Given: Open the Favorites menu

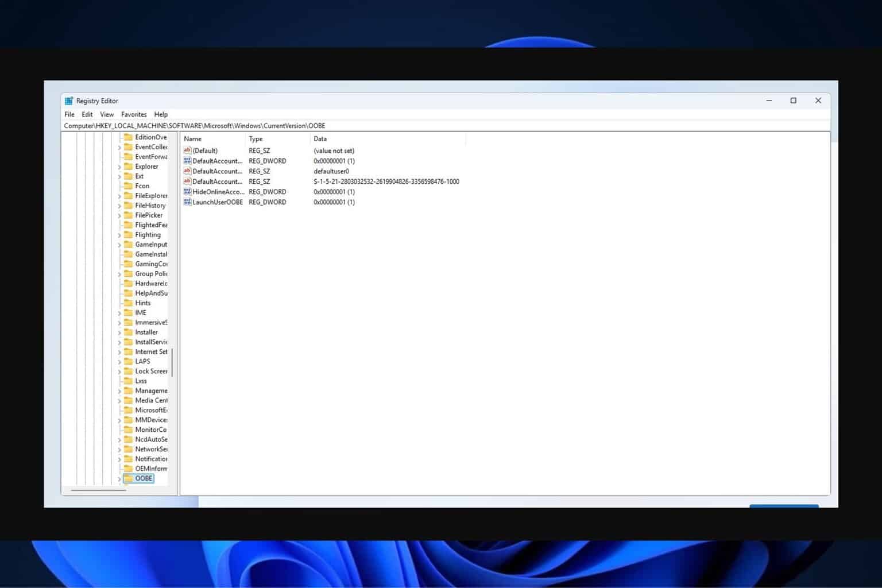Looking at the screenshot, I should click(134, 114).
